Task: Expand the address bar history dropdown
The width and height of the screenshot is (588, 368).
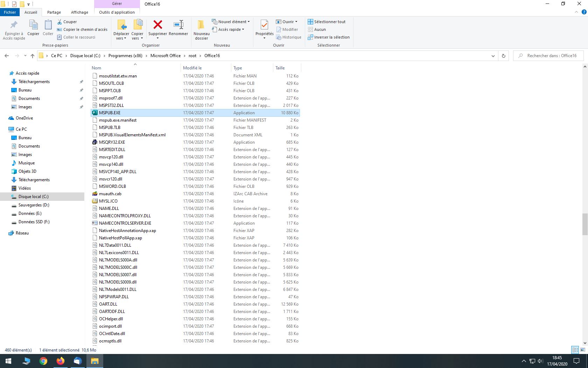Action: coord(493,56)
